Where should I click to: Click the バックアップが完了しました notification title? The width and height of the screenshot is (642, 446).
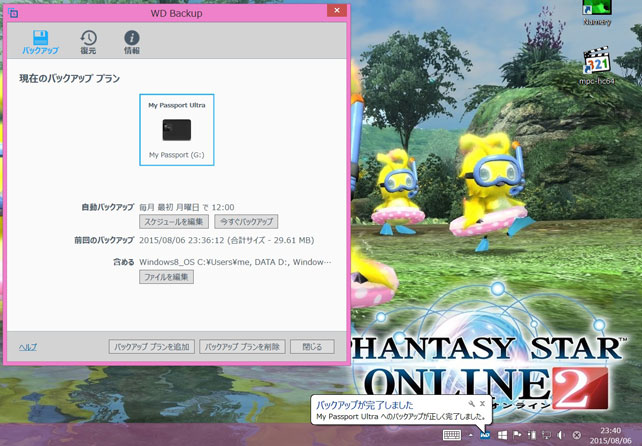pyautogui.click(x=364, y=405)
